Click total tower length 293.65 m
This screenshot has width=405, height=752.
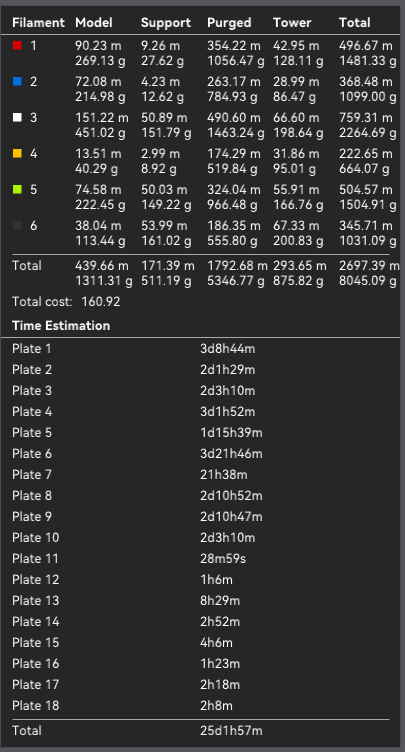tap(300, 265)
